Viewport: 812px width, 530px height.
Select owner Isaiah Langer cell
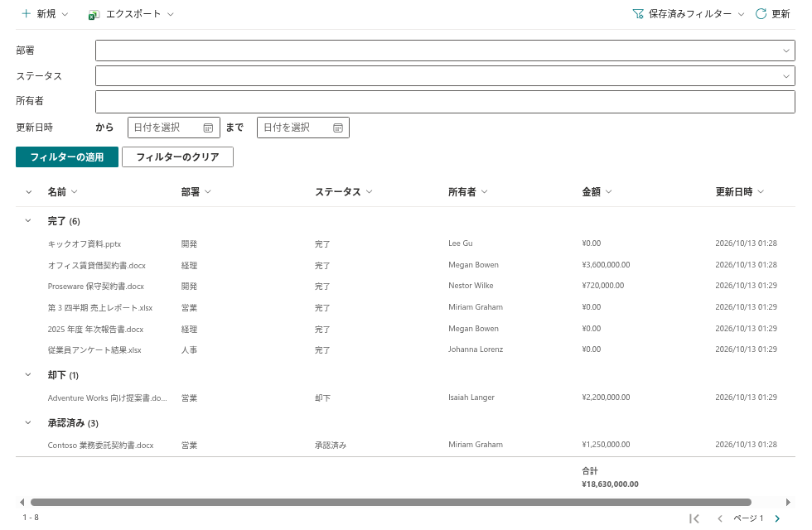point(471,397)
